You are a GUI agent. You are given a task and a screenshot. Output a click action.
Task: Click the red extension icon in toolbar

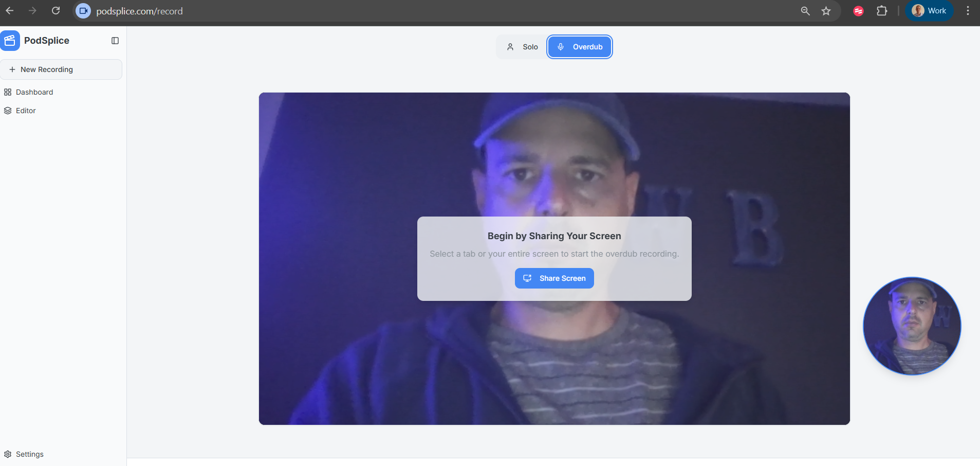[x=858, y=10]
